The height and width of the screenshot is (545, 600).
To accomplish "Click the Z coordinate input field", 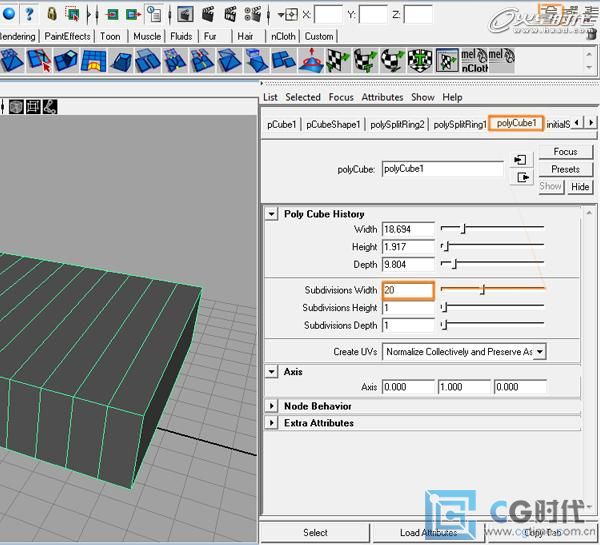I will pos(418,15).
